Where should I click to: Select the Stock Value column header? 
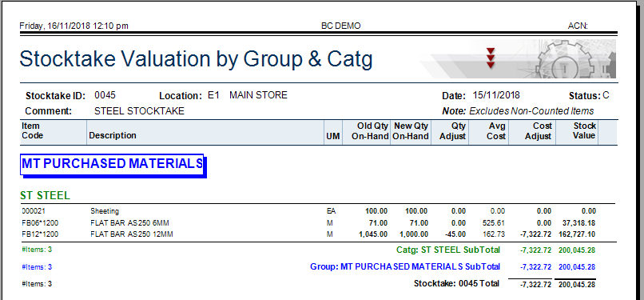tap(584, 130)
